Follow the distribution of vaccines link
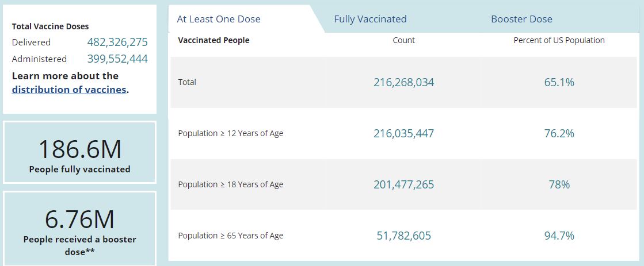Image resolution: width=644 pixels, height=266 pixels. (x=69, y=90)
